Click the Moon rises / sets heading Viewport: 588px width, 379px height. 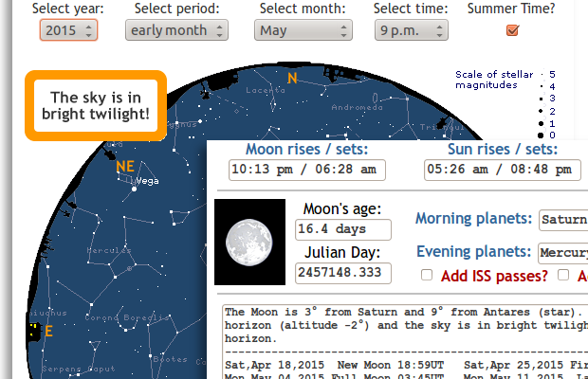(306, 149)
